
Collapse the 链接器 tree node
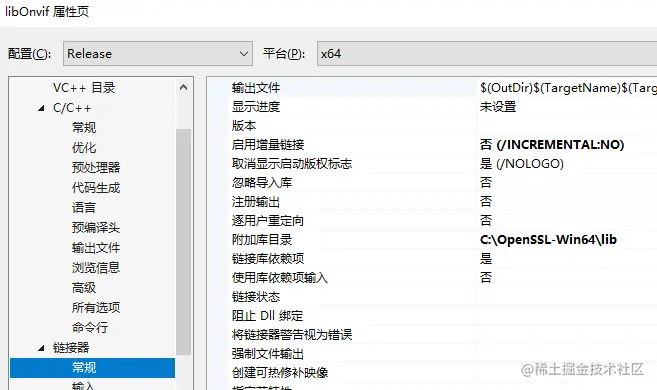pyautogui.click(x=41, y=348)
